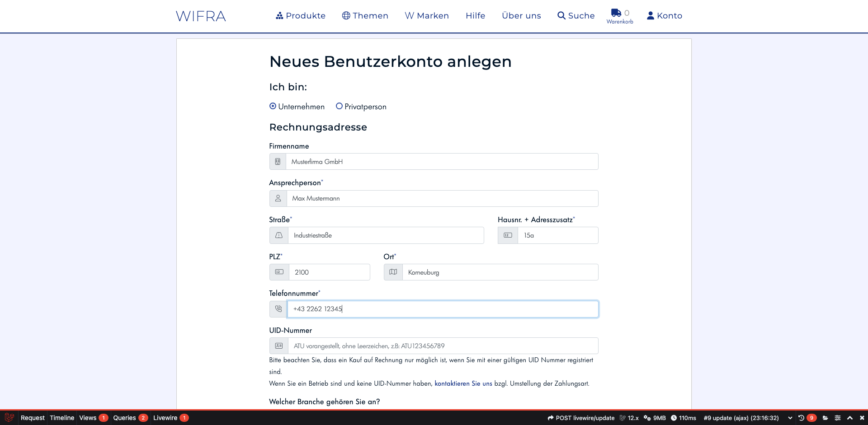Open the Timeline tab

click(61, 418)
